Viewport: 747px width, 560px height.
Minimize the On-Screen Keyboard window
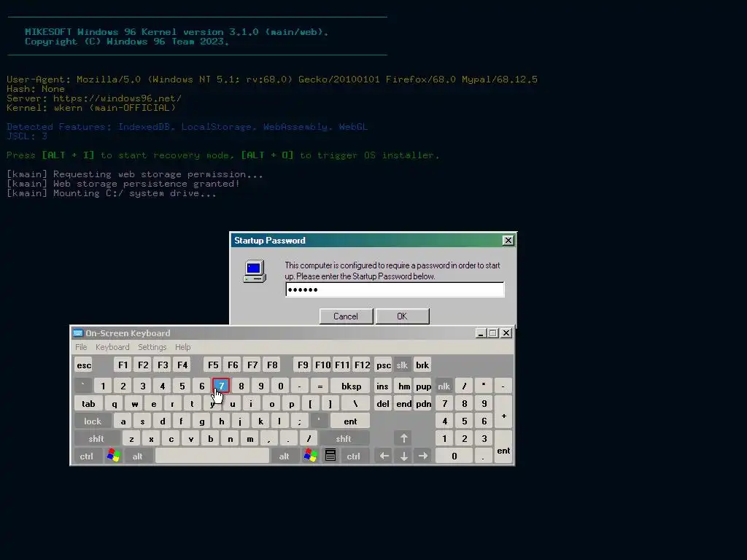pos(481,332)
